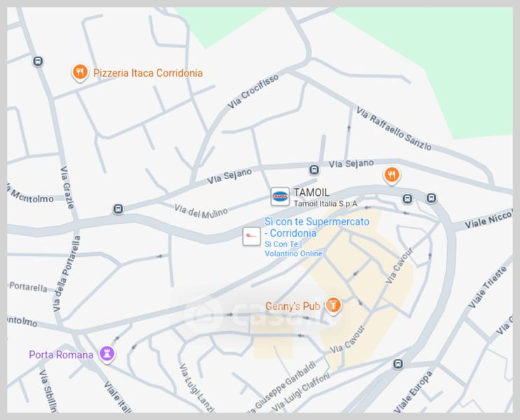Click the bus stop icon near Pizzeria Itaca
This screenshot has width=520, height=420.
pyautogui.click(x=38, y=62)
